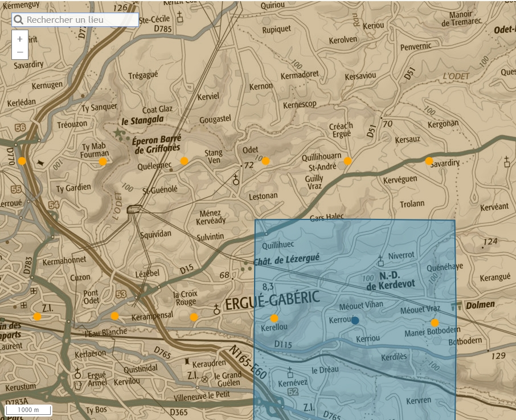The image size is (516, 420).
Task: Open the orange marker below la Croix Rouge
Action: (x=194, y=317)
